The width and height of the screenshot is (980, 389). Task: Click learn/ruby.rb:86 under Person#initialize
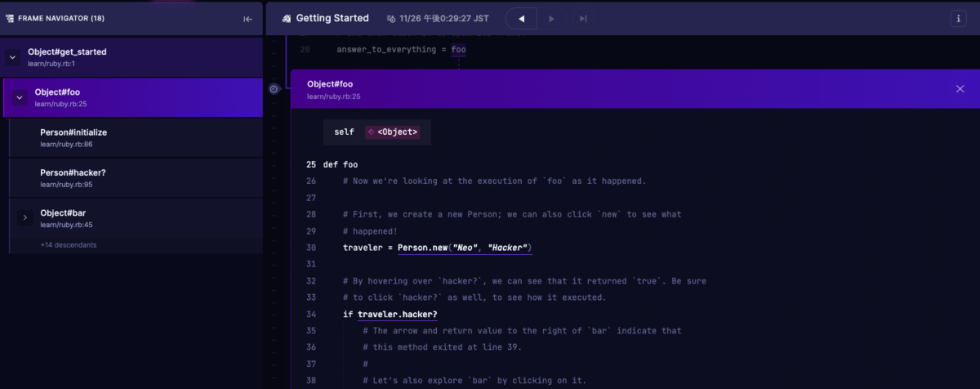[x=66, y=144]
